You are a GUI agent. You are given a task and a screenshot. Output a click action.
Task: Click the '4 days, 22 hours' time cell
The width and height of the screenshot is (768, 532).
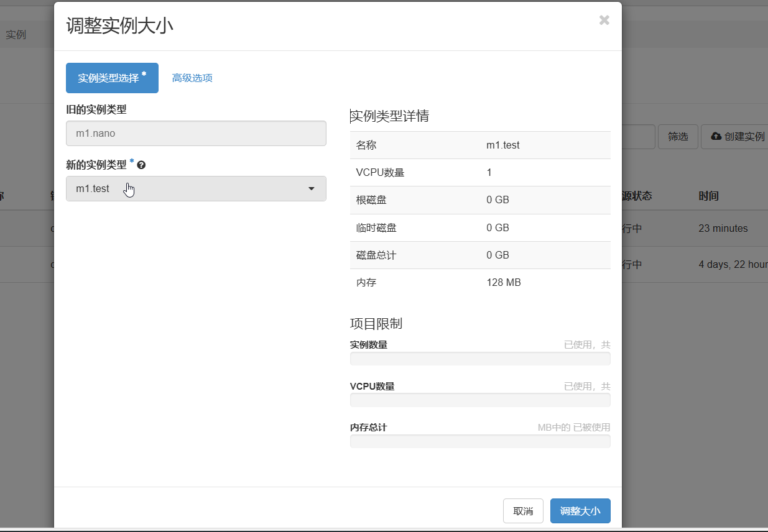pyautogui.click(x=733, y=264)
